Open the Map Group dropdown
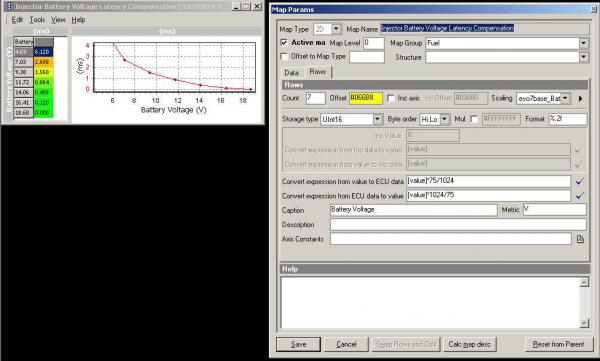Image resolution: width=600 pixels, height=361 pixels. point(584,43)
